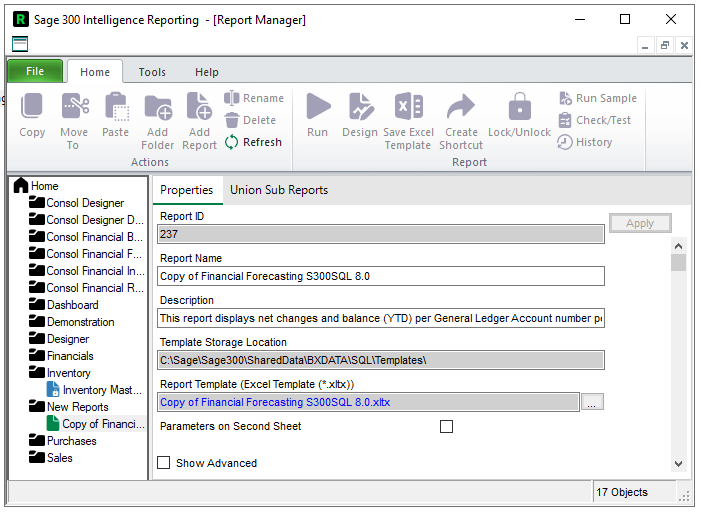Click the Description input field
701x512 pixels.
click(x=381, y=318)
